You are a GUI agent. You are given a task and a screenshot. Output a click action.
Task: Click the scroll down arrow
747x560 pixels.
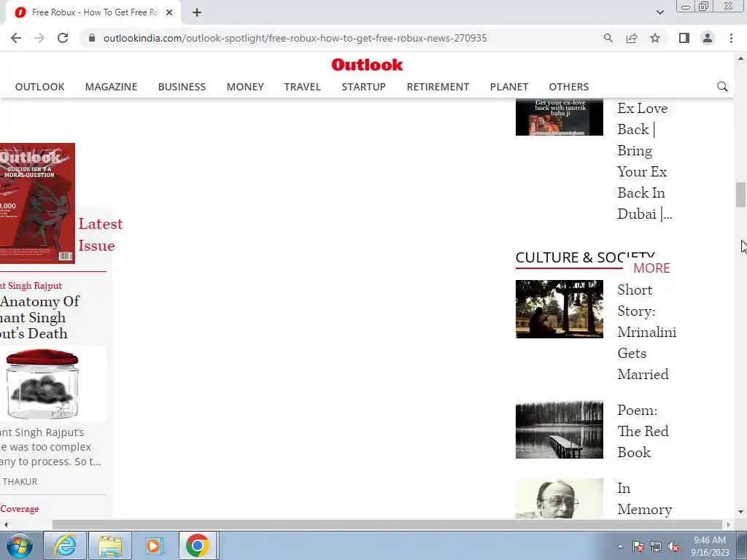point(740,513)
